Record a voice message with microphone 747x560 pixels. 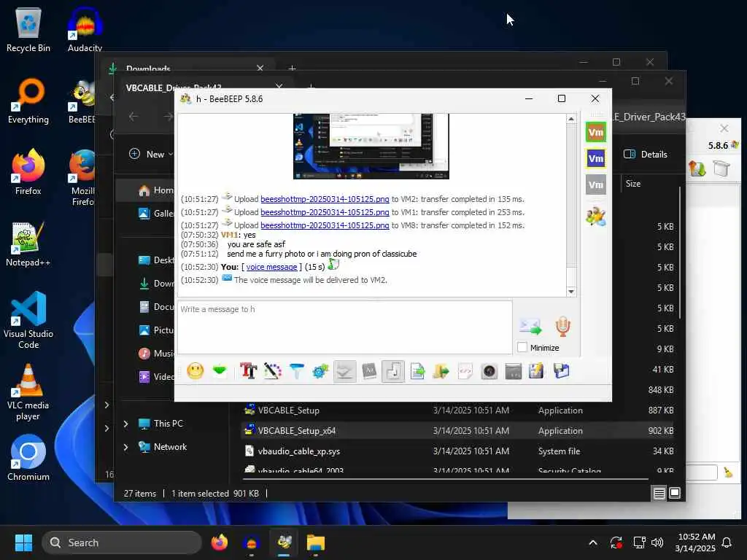[562, 326]
